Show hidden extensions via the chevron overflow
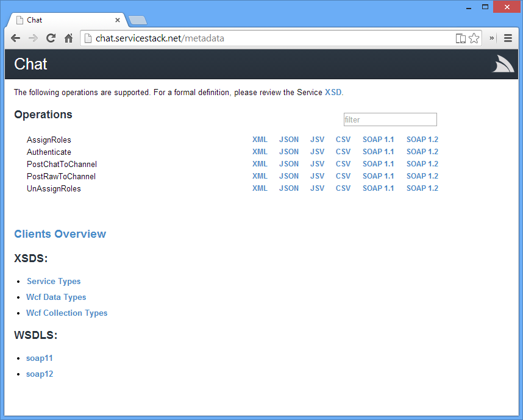This screenshot has width=523, height=420. pyautogui.click(x=491, y=38)
